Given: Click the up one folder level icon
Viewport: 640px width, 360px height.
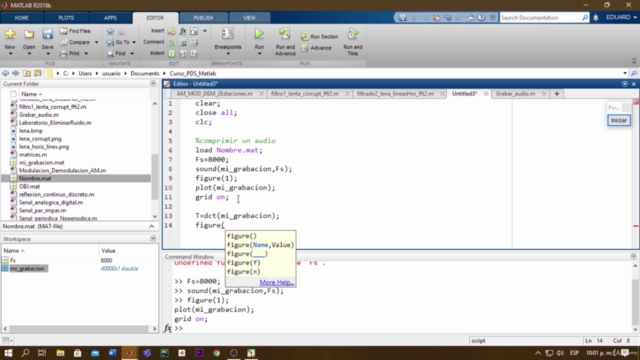Looking at the screenshot, I should (x=27, y=73).
